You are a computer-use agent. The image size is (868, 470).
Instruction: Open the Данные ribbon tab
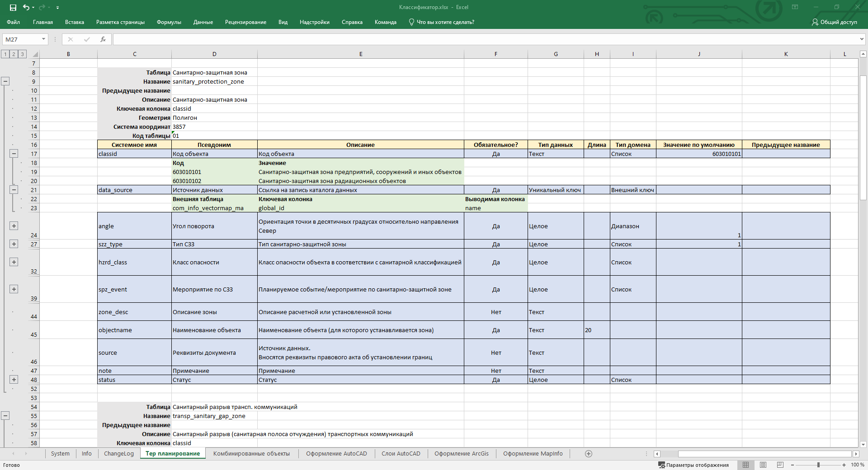coord(203,22)
